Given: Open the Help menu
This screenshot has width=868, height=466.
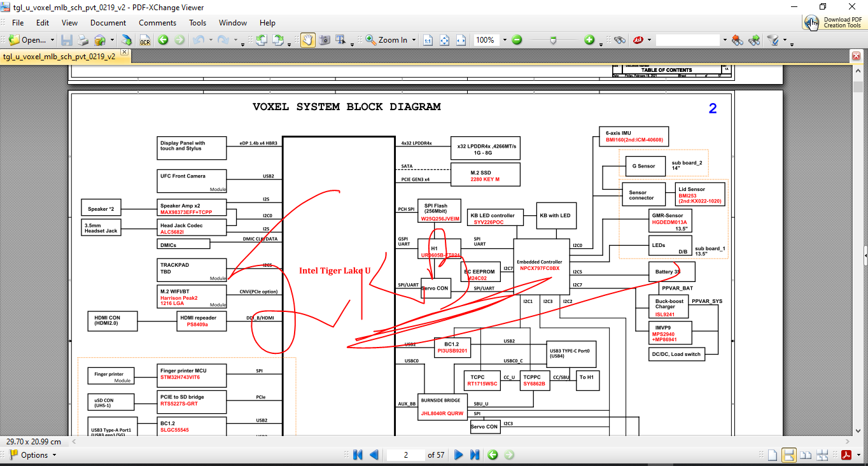Looking at the screenshot, I should [x=267, y=22].
